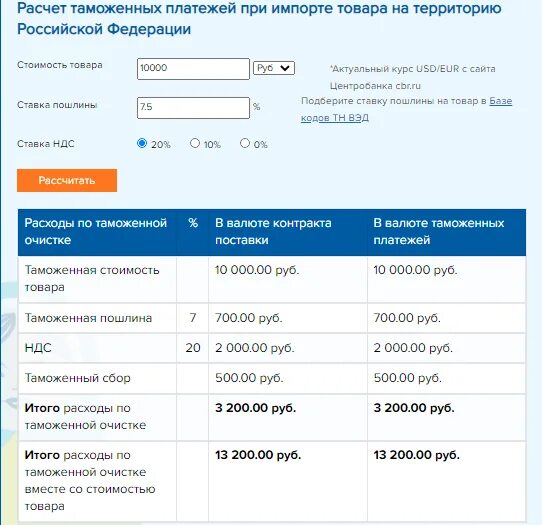Select the 10% VAT rate radio button

pos(195,143)
